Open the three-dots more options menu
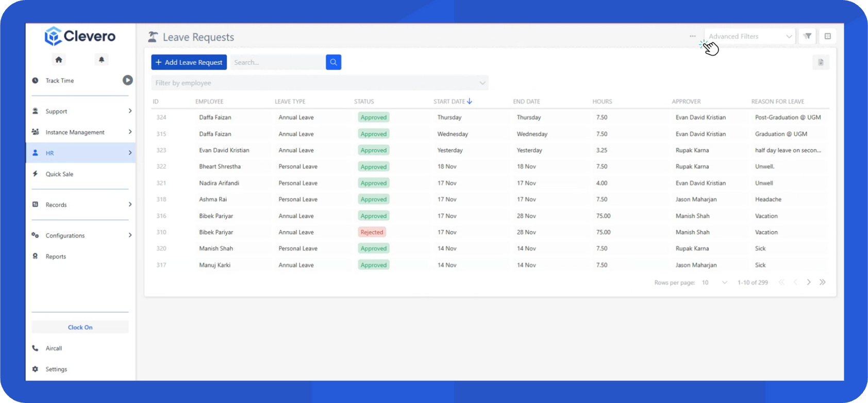 point(692,36)
